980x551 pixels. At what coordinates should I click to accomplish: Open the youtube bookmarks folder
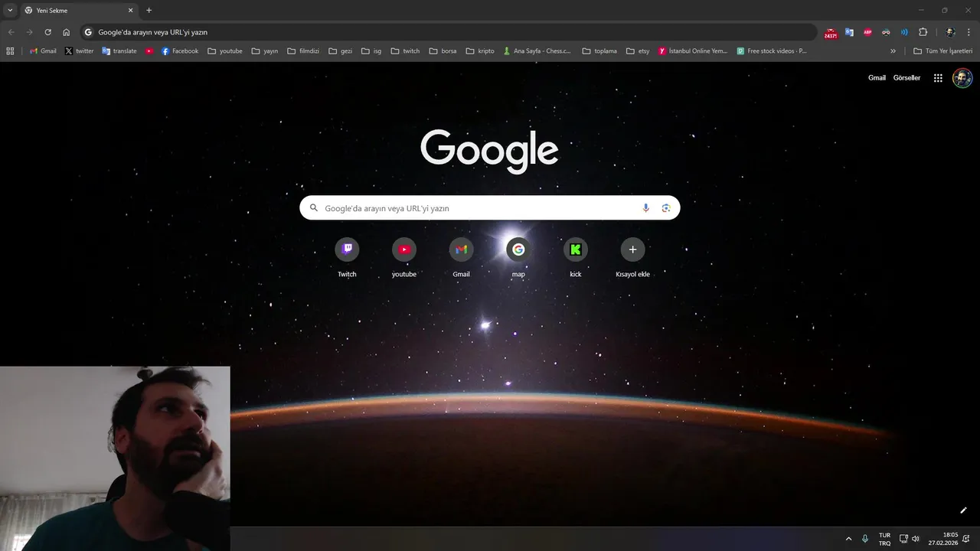pos(225,51)
